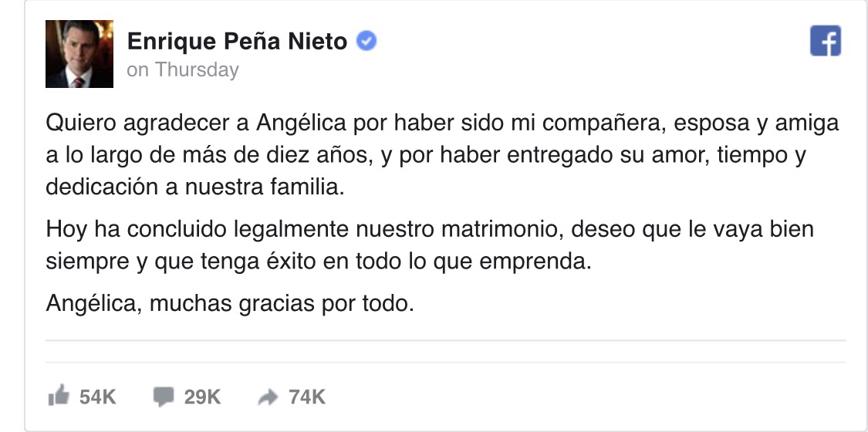Open the 'on Thursday' timestamp link
This screenshot has height=432, width=868.
[183, 70]
